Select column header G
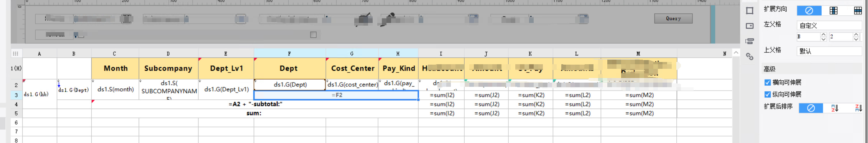The width and height of the screenshot is (868, 143). (x=352, y=54)
